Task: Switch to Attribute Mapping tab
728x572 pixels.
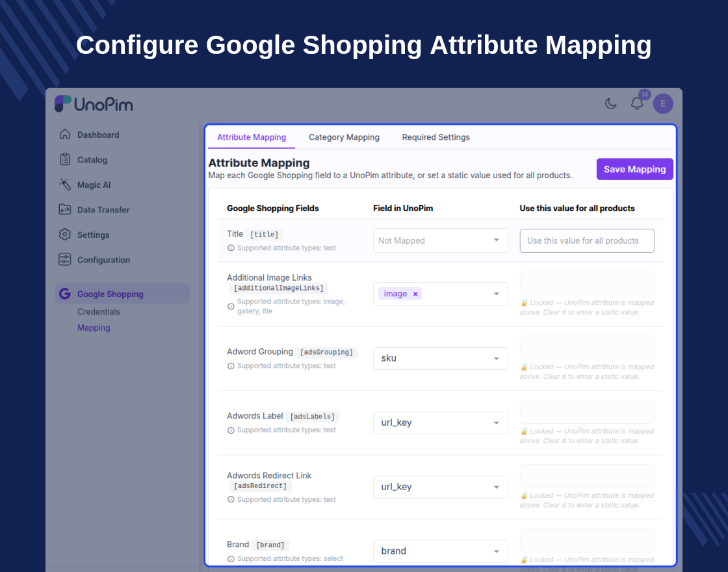Action: click(252, 137)
